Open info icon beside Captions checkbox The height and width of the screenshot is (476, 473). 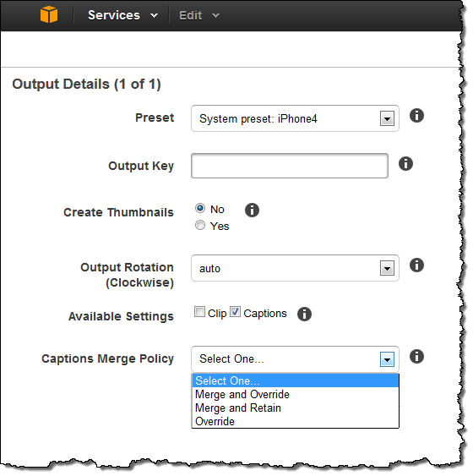point(304,314)
